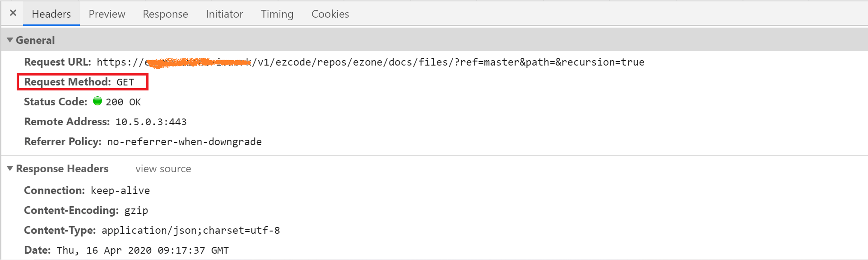This screenshot has width=868, height=260.
Task: Click the GET method value
Action: click(x=125, y=82)
